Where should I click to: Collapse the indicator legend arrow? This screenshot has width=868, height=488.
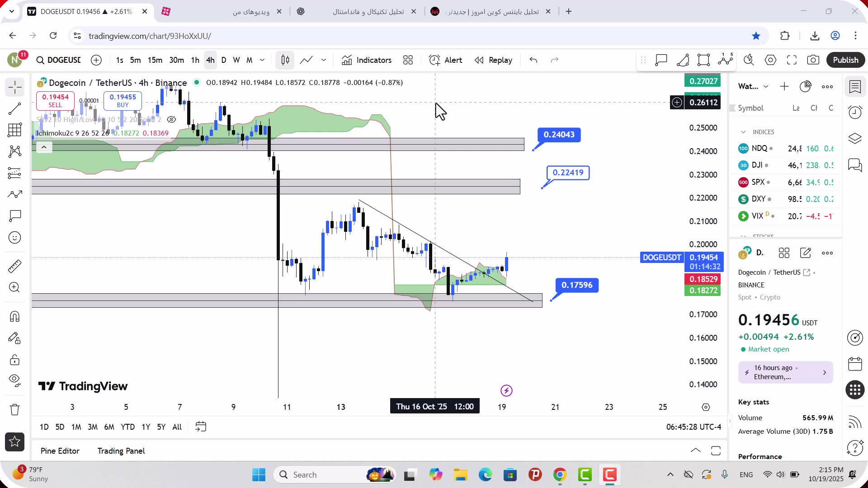pos(44,147)
